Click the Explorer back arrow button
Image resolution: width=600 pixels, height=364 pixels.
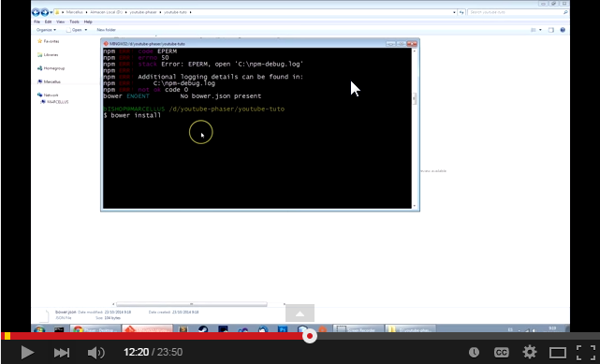click(x=36, y=12)
